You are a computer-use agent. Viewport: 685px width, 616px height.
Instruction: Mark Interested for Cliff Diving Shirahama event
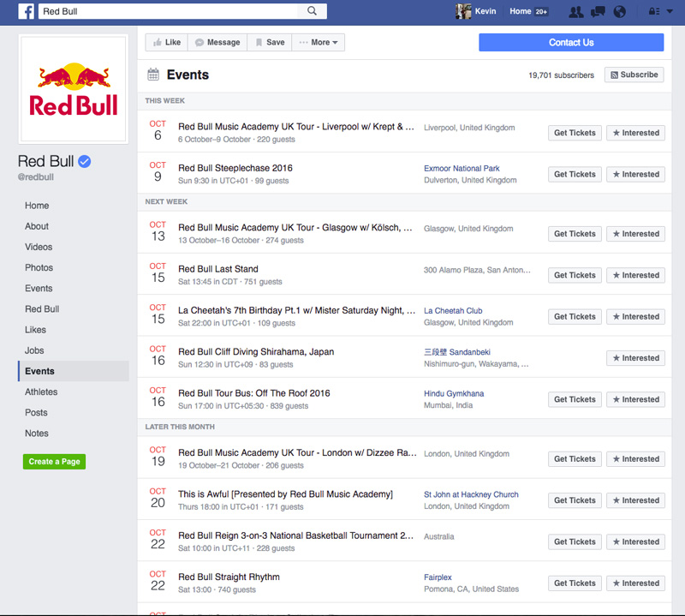point(635,358)
